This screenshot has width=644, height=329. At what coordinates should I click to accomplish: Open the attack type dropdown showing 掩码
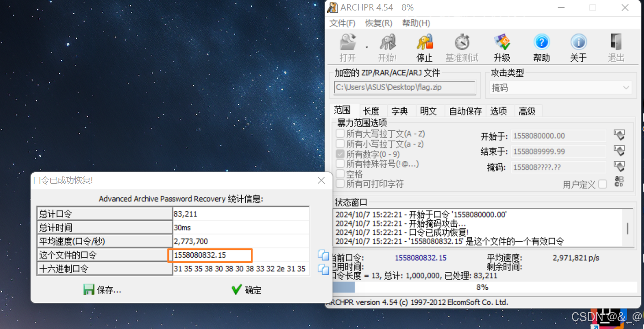(x=560, y=88)
